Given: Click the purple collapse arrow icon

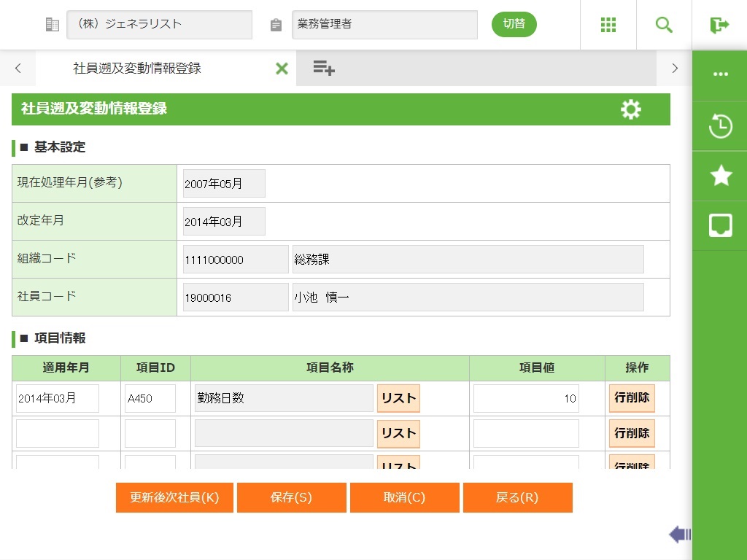Looking at the screenshot, I should pos(679,535).
